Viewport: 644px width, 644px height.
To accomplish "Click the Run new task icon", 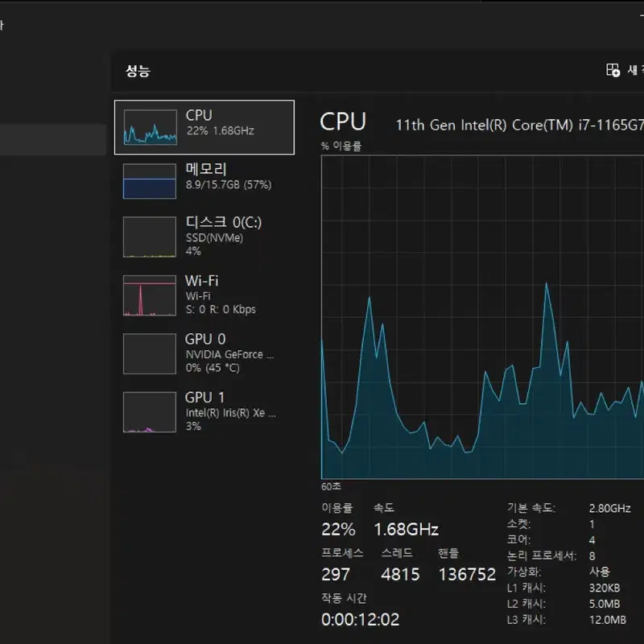I will (x=613, y=70).
